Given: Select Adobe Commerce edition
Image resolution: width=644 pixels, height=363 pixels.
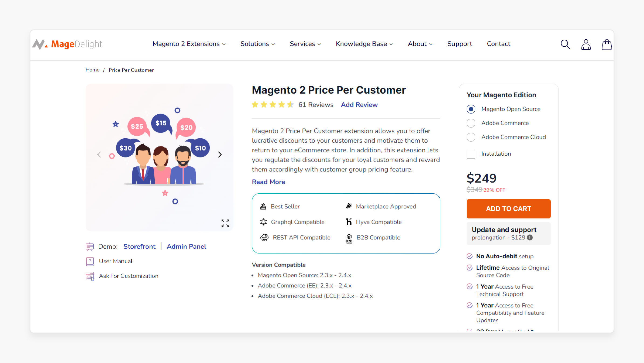Looking at the screenshot, I should coord(471,123).
